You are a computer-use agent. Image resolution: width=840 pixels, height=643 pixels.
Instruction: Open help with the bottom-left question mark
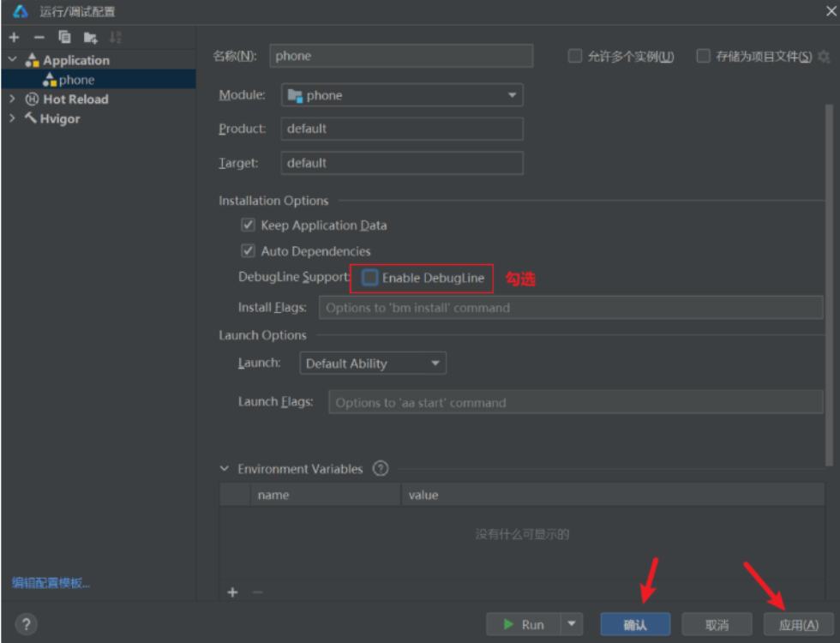pos(26,624)
